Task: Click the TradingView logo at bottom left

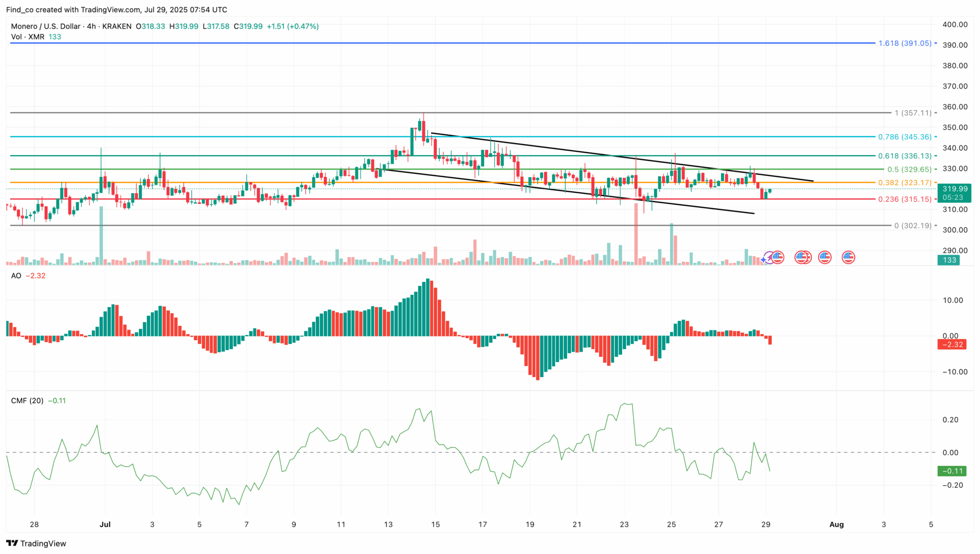Action: point(36,543)
